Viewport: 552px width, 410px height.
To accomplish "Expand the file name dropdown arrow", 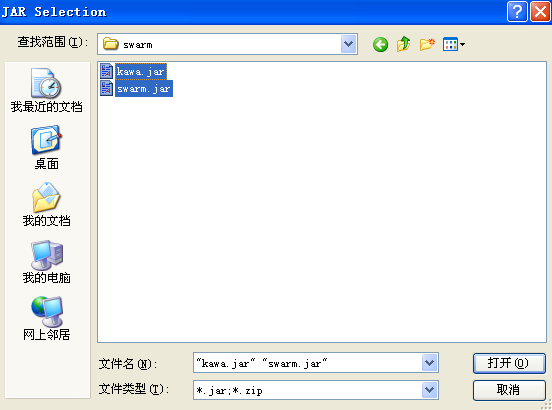I will coord(429,362).
